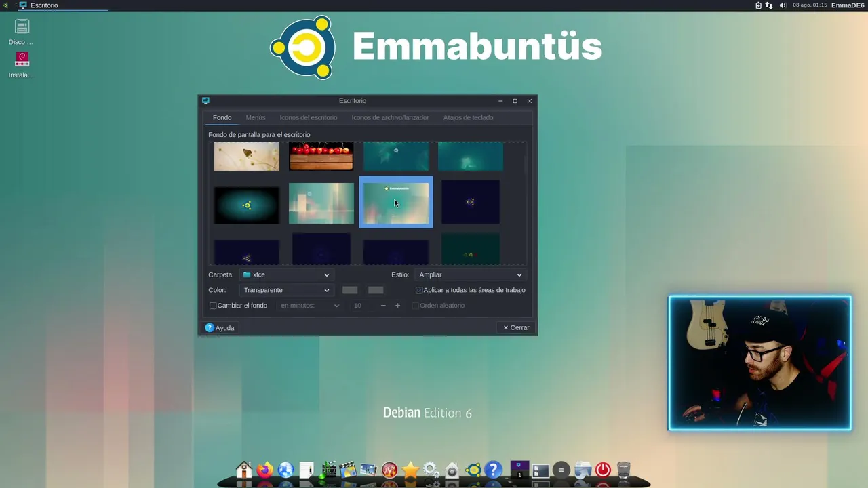Image resolution: width=868 pixels, height=488 pixels.
Task: Open the green clapperboard video app in dock
Action: click(x=328, y=469)
